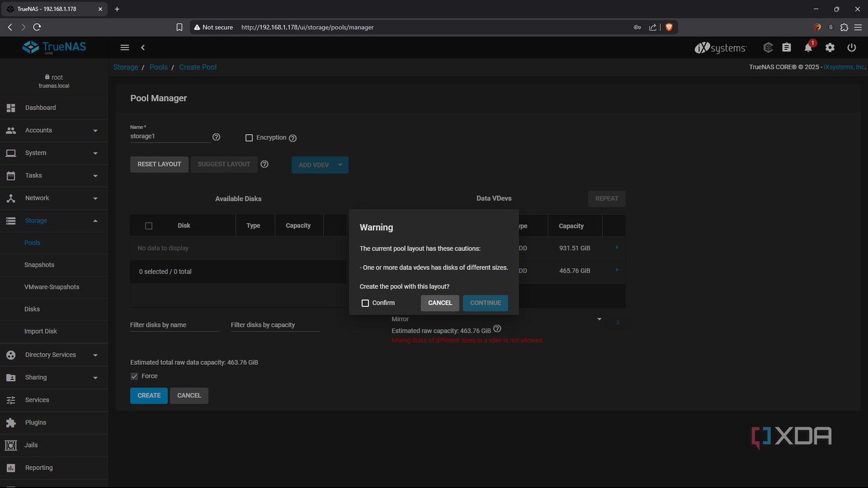Click the CREATE pool button
Image resolution: width=868 pixels, height=488 pixels.
[149, 395]
